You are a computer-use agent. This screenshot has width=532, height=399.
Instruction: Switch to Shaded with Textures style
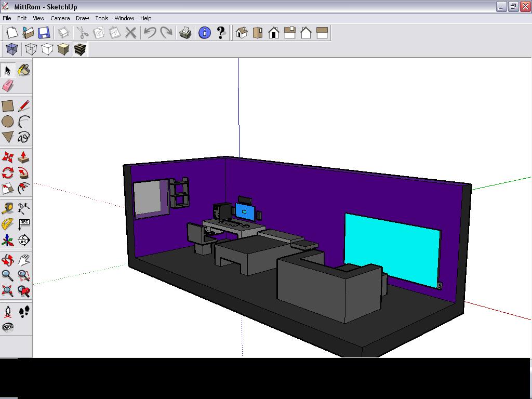[x=79, y=49]
